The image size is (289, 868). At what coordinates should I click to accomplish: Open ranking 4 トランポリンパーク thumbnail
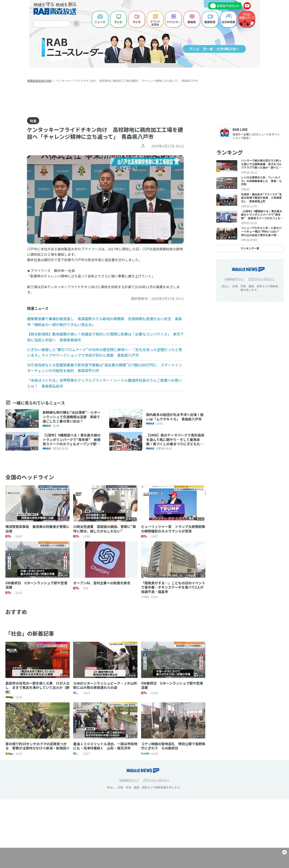point(226,217)
